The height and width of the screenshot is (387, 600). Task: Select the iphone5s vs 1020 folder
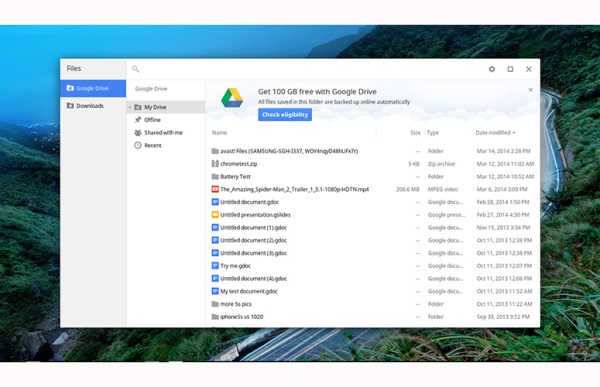373,317
